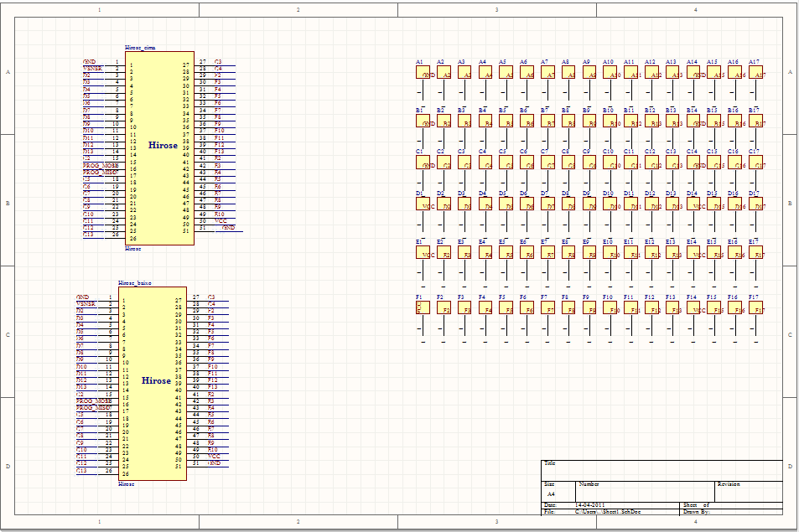Select the F1 pad component
Screen dimensions: 799x532
click(423, 307)
